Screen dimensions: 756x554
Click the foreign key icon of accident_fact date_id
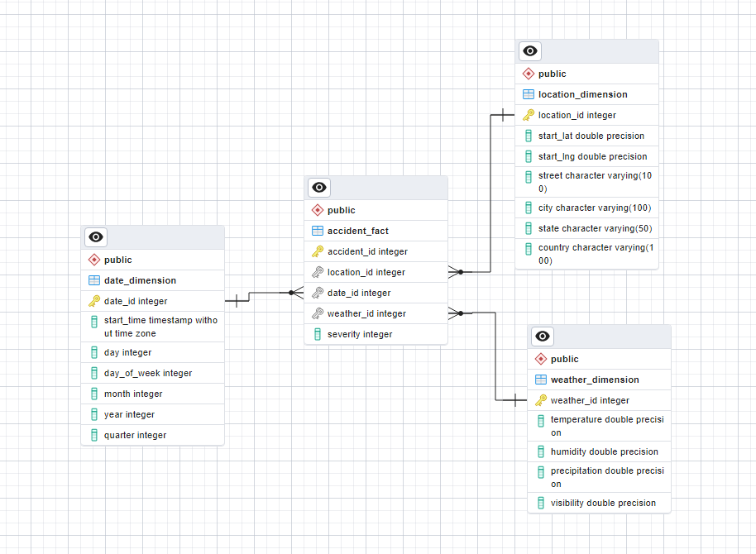point(318,294)
